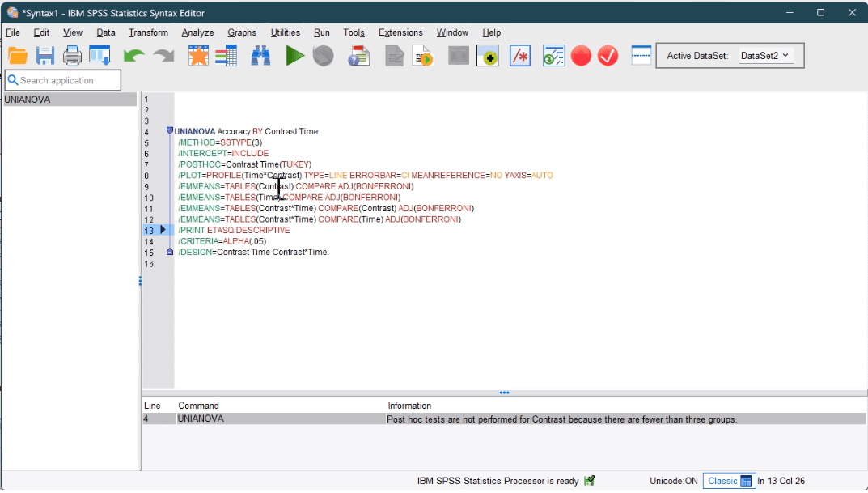The image size is (868, 493).
Task: Click the Print icon in toolbar
Action: click(x=73, y=55)
